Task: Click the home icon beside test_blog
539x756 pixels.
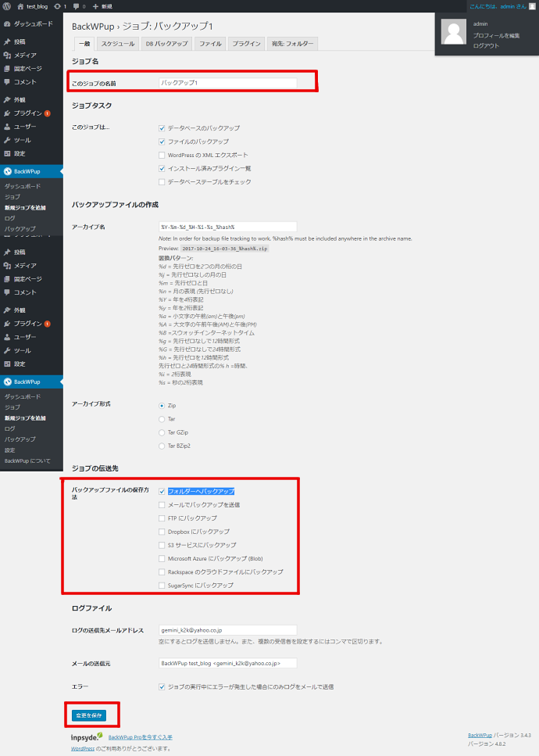Action: [x=20, y=5]
